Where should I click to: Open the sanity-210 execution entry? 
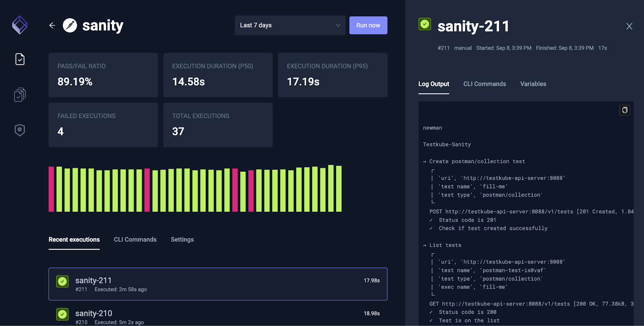coord(218,316)
